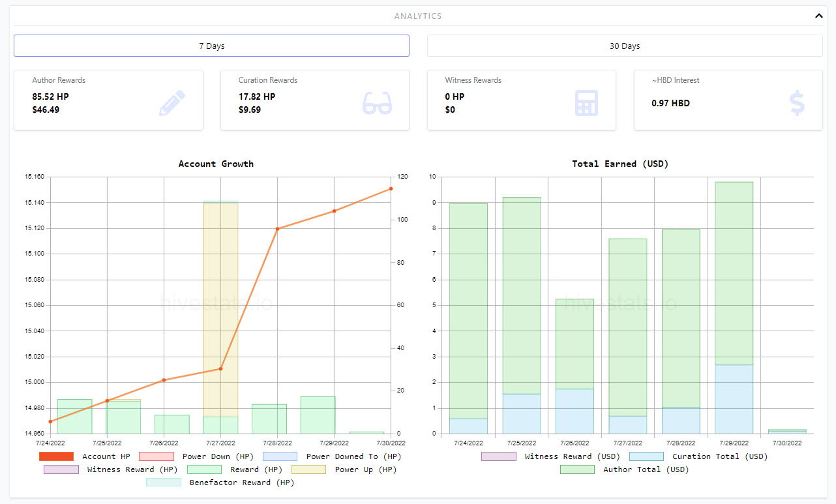Click the Total Earned bar for 7/29/2022
The width and height of the screenshot is (836, 504).
pos(734,308)
